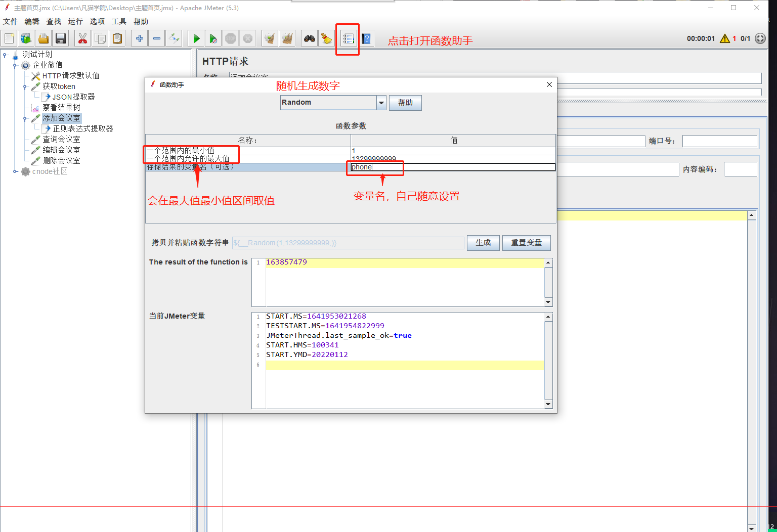Image resolution: width=777 pixels, height=532 pixels.
Task: Click the JMeter variables scrollbar up arrow
Action: 548,317
